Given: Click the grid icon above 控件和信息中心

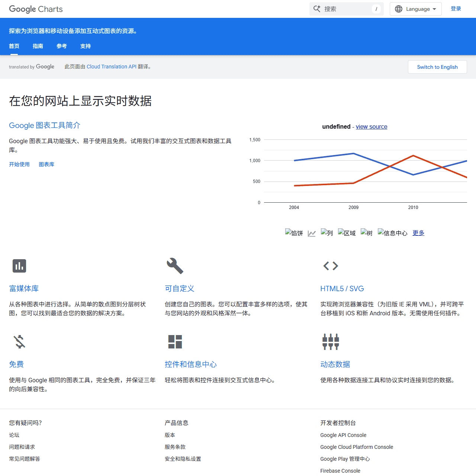Looking at the screenshot, I should [175, 341].
